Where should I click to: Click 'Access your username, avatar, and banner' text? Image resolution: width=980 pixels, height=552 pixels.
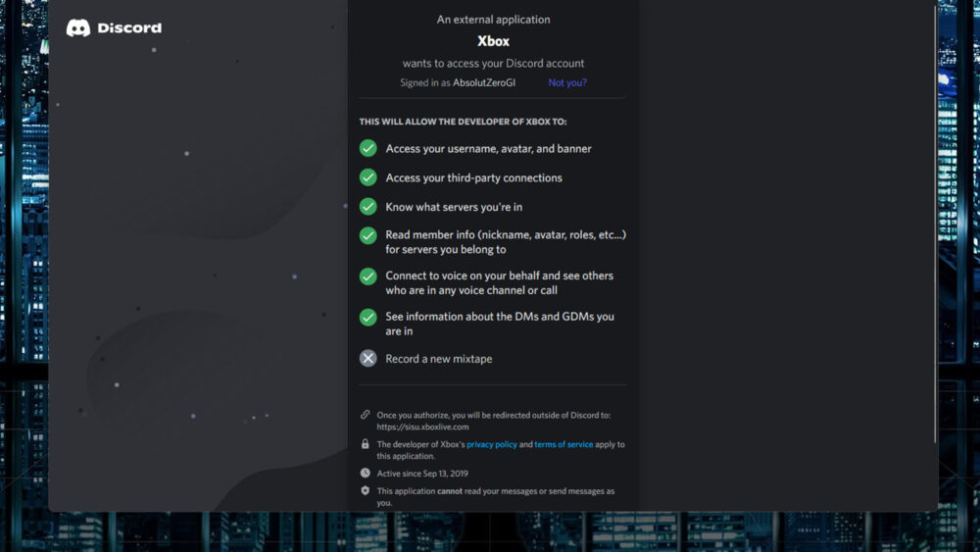(x=488, y=149)
